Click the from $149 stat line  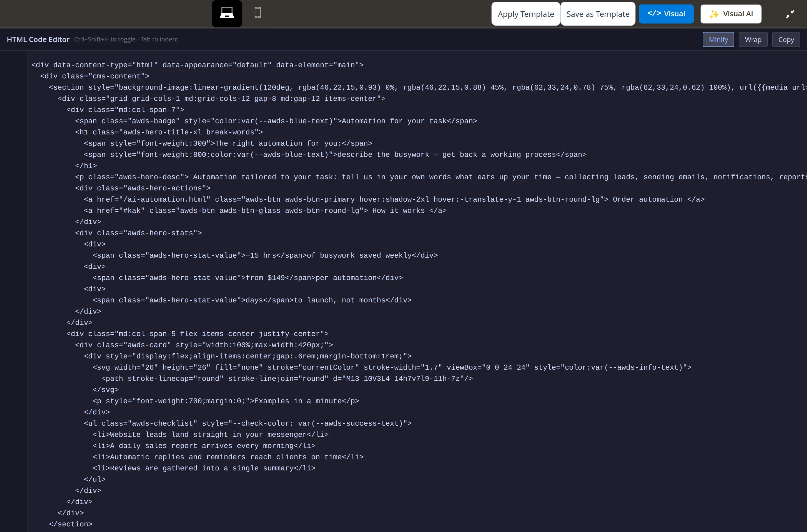click(248, 277)
